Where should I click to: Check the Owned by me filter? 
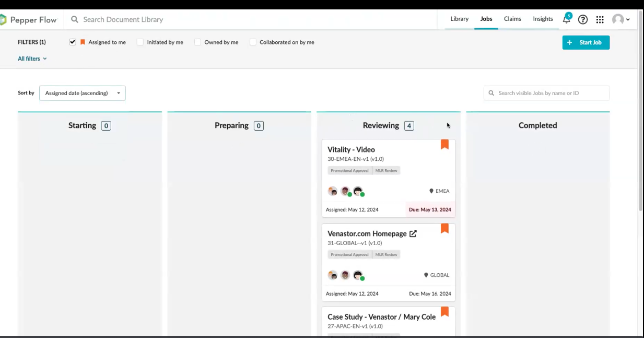[x=198, y=42]
